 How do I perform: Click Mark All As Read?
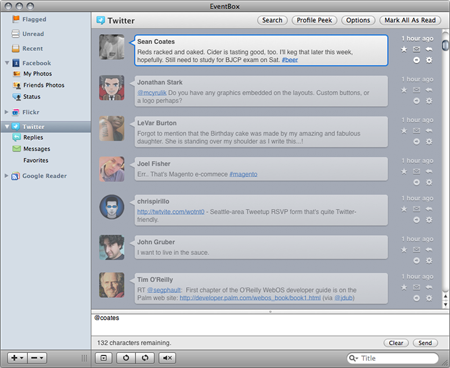[410, 20]
